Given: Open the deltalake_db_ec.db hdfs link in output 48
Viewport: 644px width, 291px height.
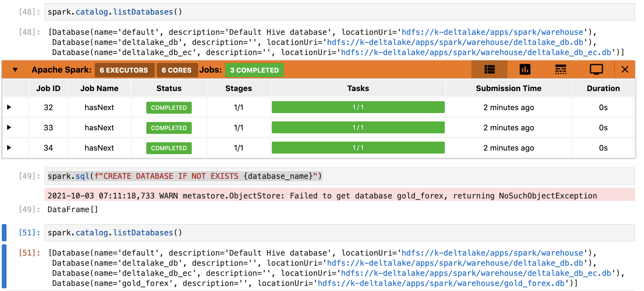Looking at the screenshot, I should click(x=476, y=52).
